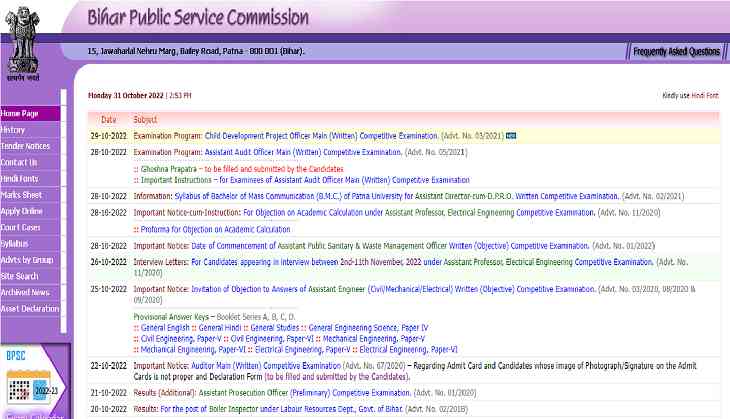This screenshot has height=419, width=730.
Task: Click the Date column header
Action: tap(108, 120)
